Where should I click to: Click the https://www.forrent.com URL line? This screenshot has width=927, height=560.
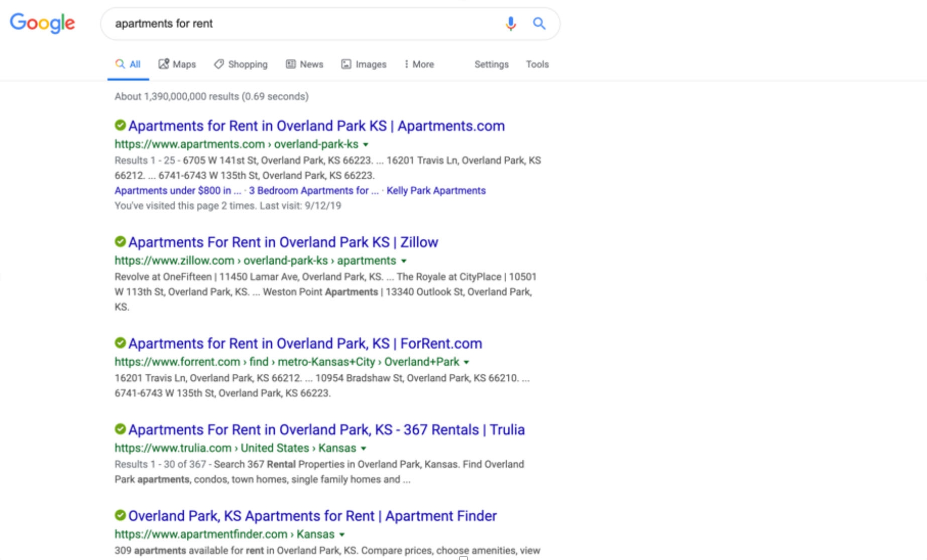pos(287,362)
